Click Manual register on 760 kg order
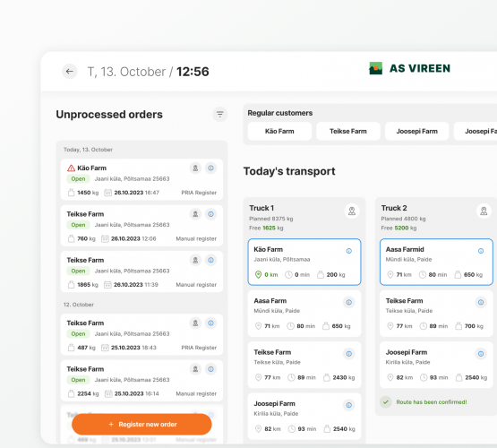Screen dimensions: 497x448 pos(196,238)
